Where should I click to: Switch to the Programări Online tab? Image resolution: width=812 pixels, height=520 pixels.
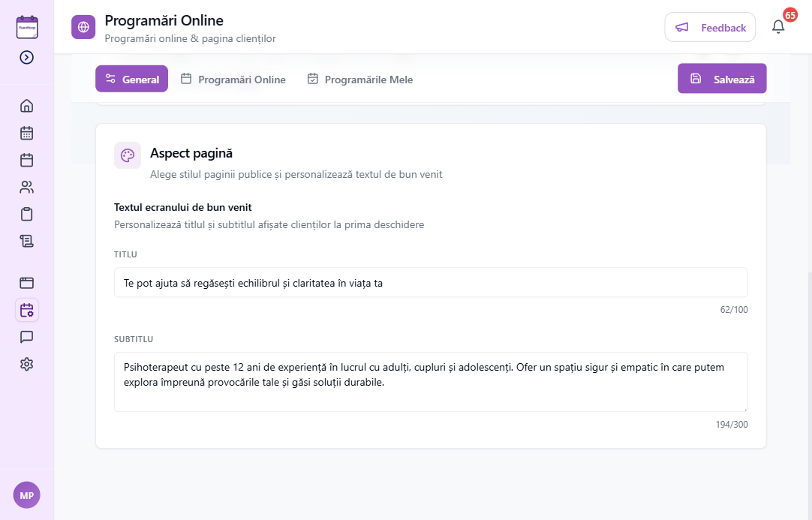[233, 80]
